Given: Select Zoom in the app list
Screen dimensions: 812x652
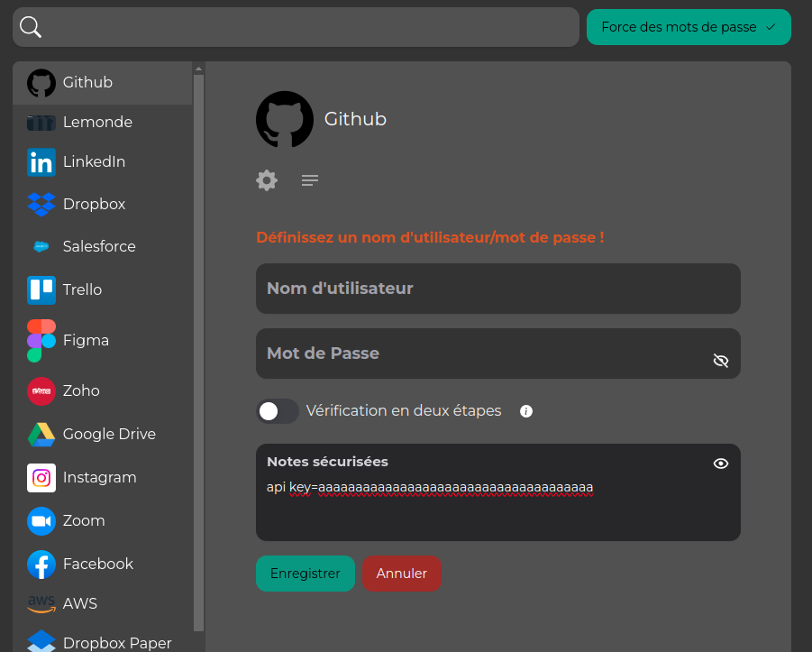Looking at the screenshot, I should (x=84, y=520).
